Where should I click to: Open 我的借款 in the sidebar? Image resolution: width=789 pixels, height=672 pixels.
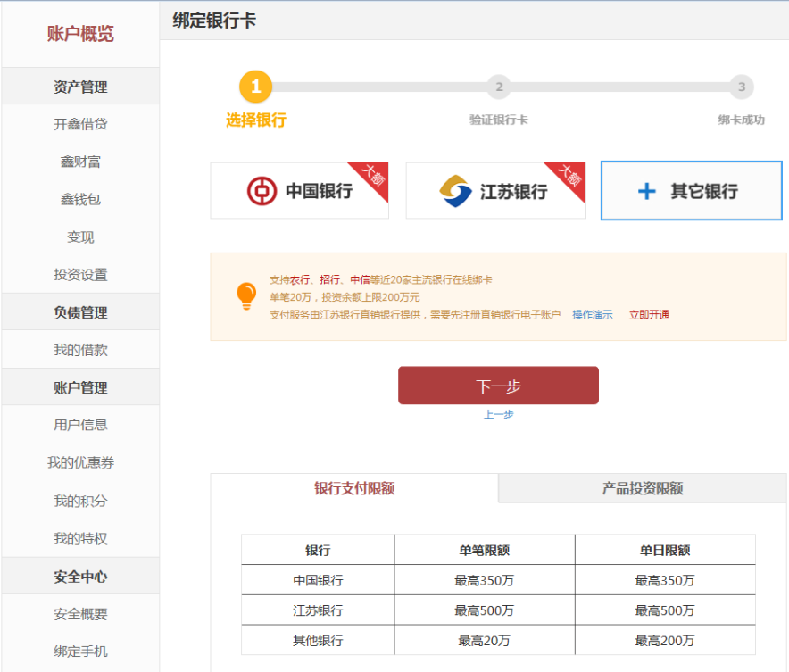80,350
